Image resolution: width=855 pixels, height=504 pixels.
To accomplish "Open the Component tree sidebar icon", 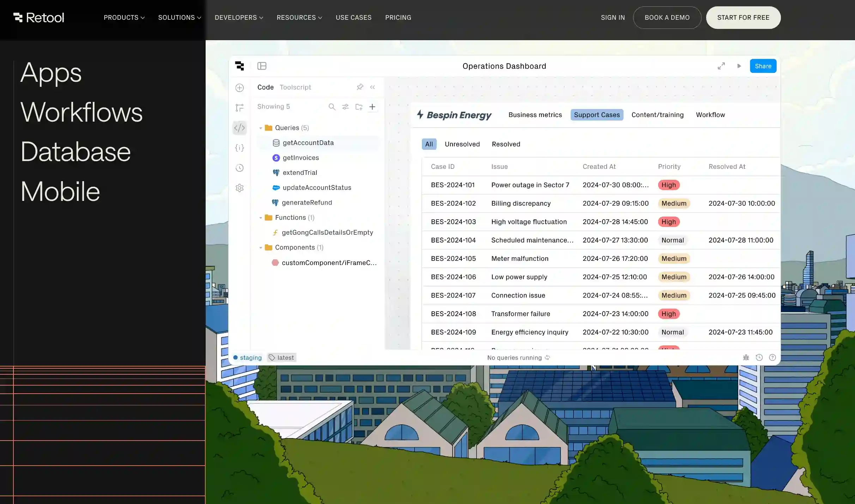I will 239,107.
